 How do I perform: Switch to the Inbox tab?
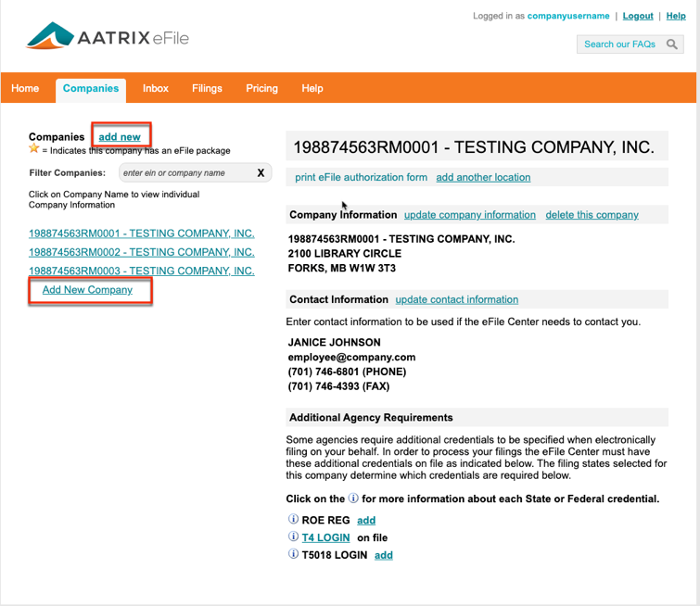pos(156,89)
